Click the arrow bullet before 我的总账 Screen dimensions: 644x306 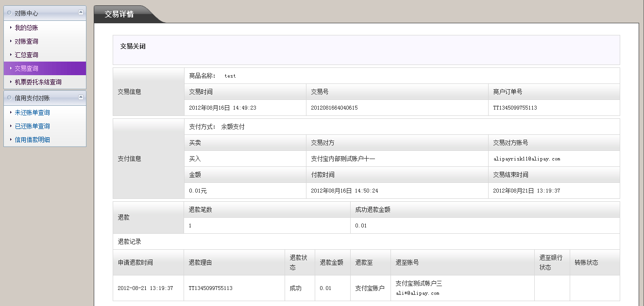click(11, 28)
